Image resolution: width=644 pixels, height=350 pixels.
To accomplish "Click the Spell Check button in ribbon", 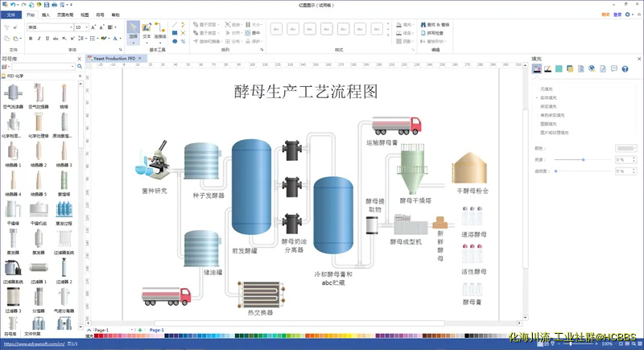I will pos(432,33).
